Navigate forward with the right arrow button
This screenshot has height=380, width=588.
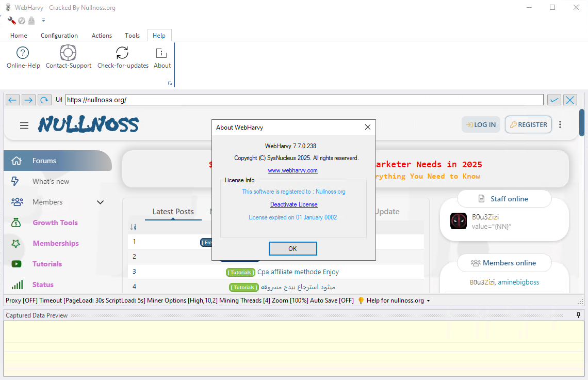coord(28,100)
